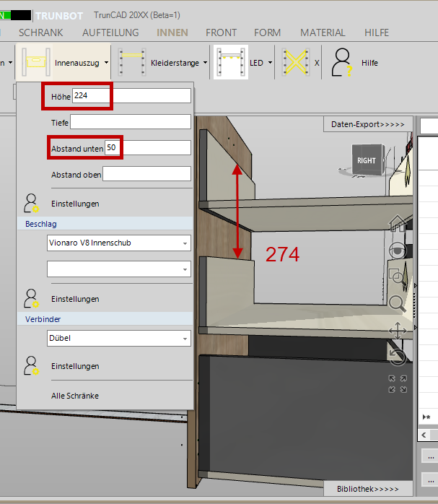
Task: Select Alle Schränke option
Action: coord(75,396)
